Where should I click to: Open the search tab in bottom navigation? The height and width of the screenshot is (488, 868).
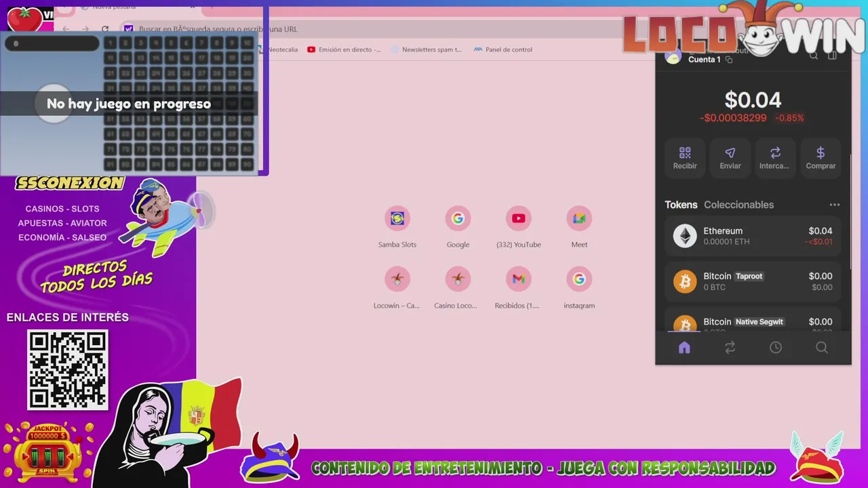pyautogui.click(x=822, y=348)
